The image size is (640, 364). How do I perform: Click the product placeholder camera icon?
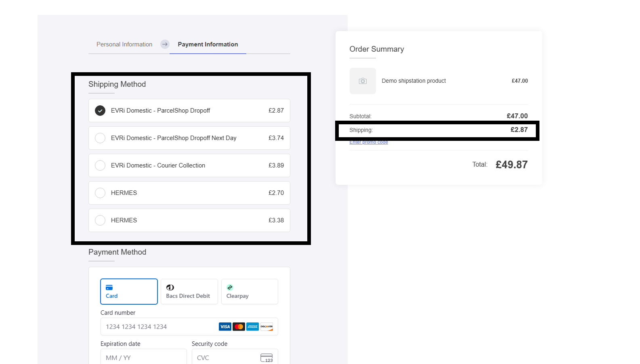[x=363, y=81]
